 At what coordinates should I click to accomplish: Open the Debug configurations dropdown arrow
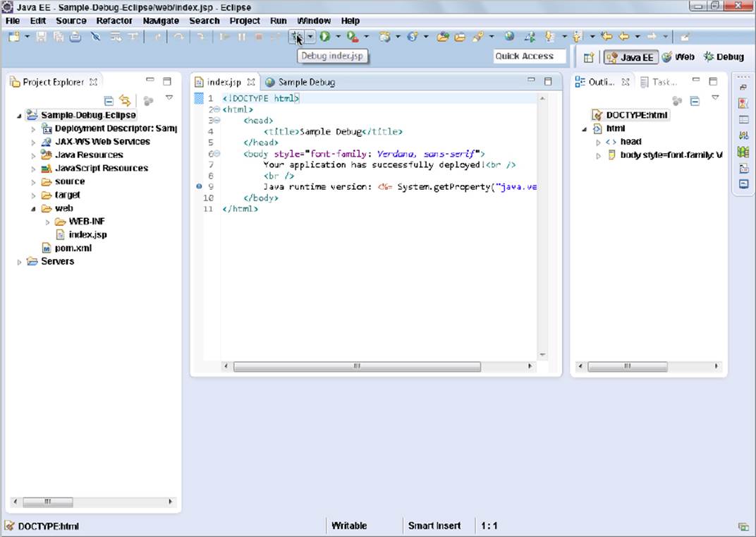click(310, 37)
